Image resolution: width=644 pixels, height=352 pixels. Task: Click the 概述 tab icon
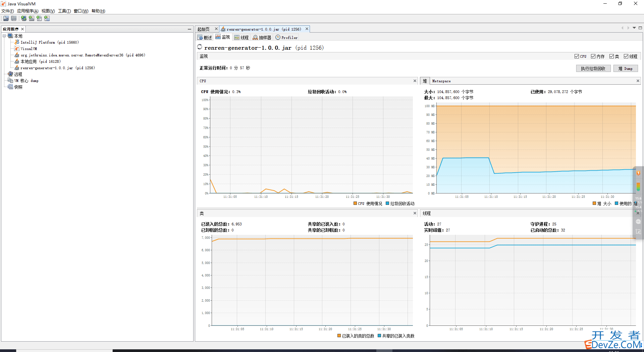[x=200, y=38]
